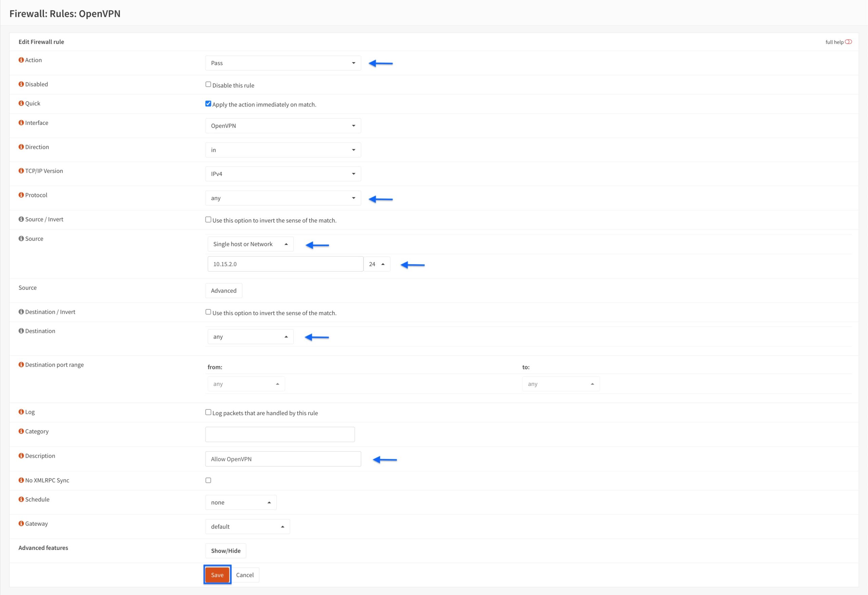Enable Log packets handled by this rule
The image size is (868, 595).
tap(208, 412)
